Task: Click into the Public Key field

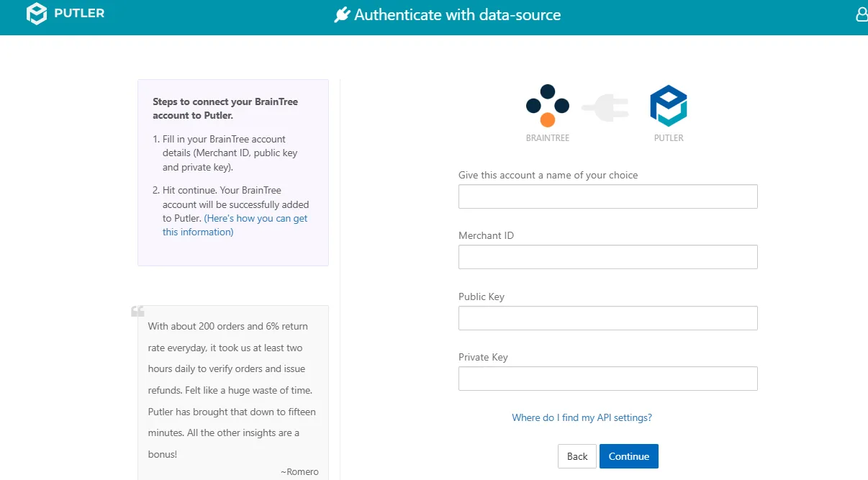Action: pos(608,318)
